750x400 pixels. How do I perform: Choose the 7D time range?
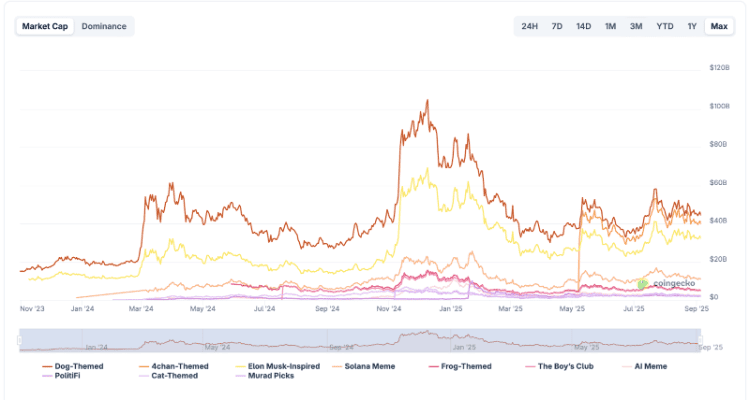pyautogui.click(x=557, y=26)
